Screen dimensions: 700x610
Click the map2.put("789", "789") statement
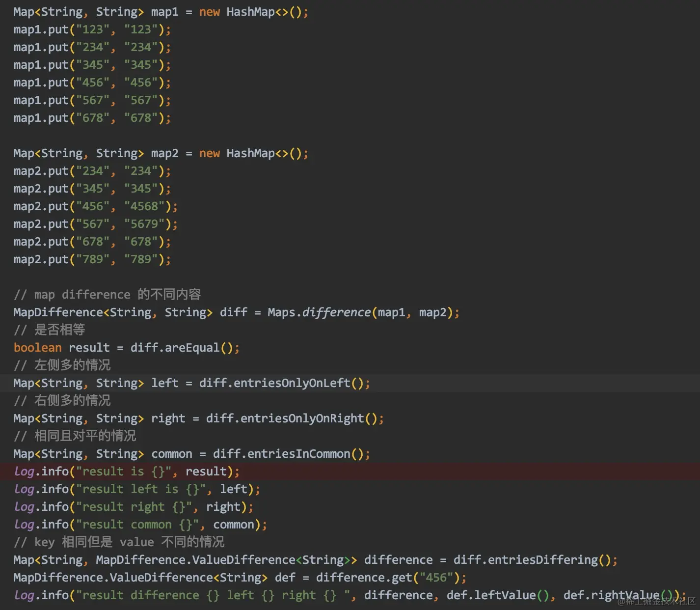[x=92, y=259]
